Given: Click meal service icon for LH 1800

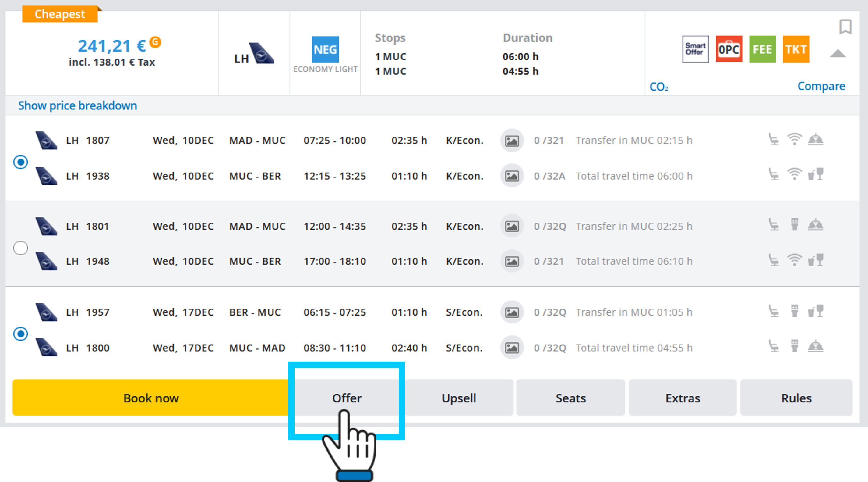Looking at the screenshot, I should tap(815, 347).
